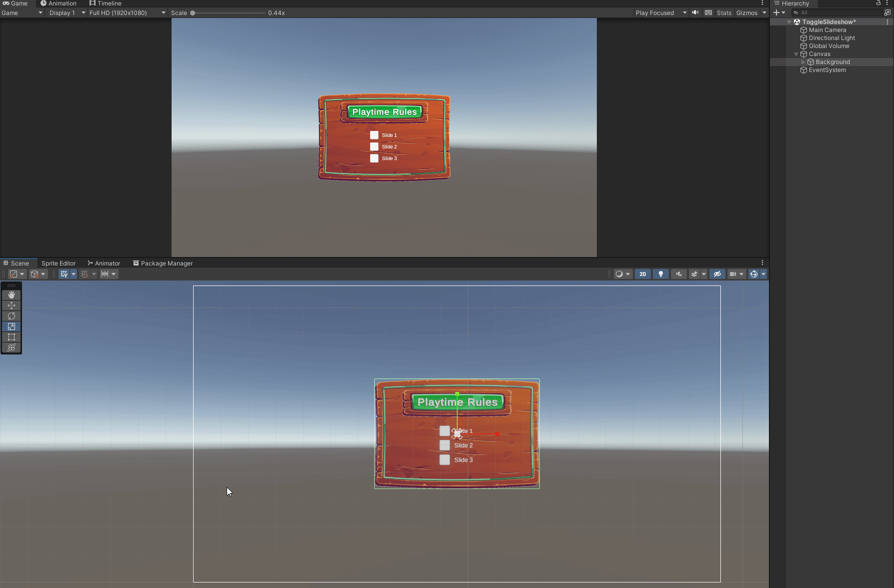Screen dimensions: 894x588
Task: Check Slide 2 toggle in Game view
Action: [x=374, y=146]
